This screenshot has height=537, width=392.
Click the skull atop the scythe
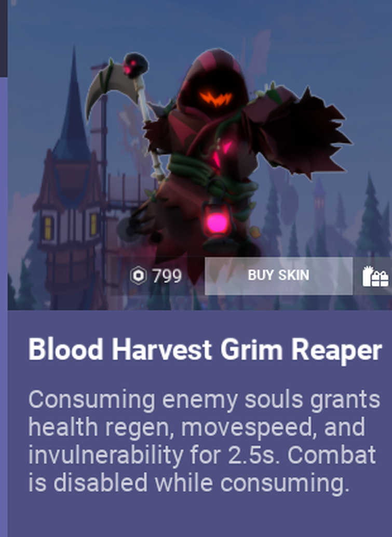(136, 64)
